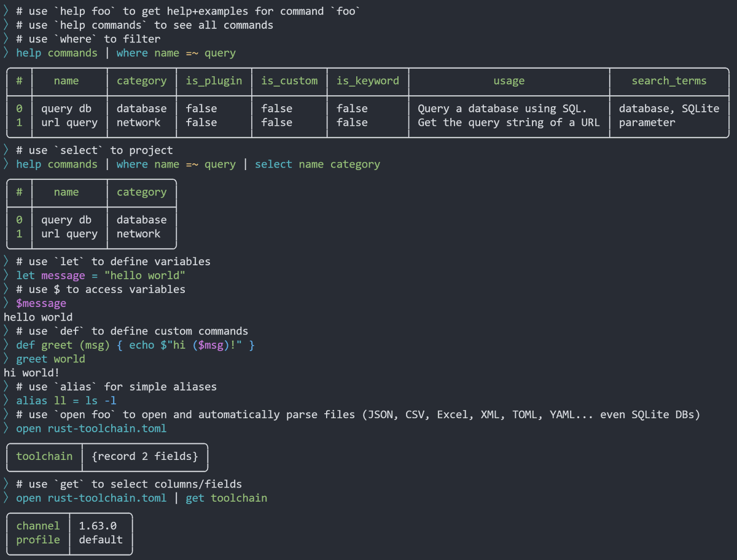The width and height of the screenshot is (737, 560).
Task: Click the "1.63.0" channel value
Action: click(x=98, y=526)
